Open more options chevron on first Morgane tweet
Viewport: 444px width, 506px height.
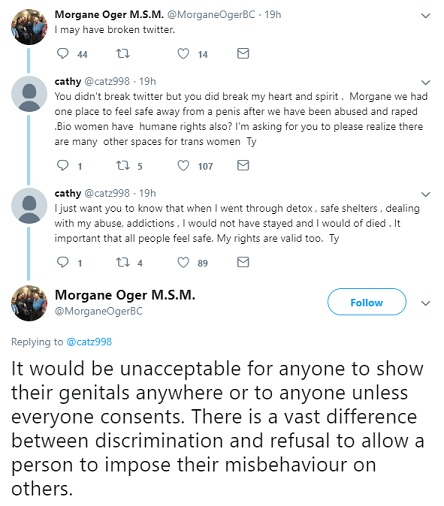(426, 16)
